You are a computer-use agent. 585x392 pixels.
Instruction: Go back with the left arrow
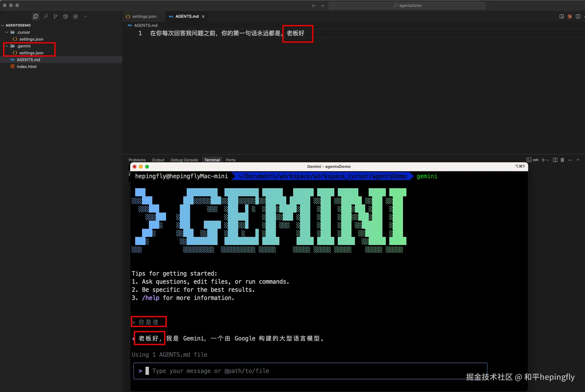coord(314,6)
